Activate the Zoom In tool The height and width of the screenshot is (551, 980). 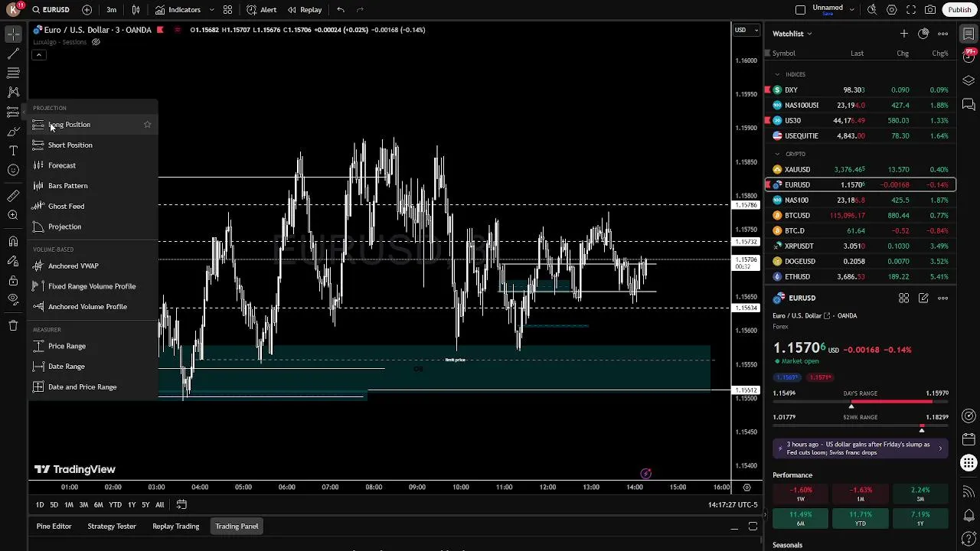click(13, 216)
